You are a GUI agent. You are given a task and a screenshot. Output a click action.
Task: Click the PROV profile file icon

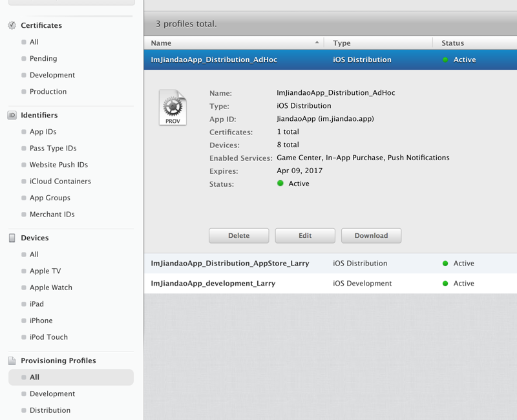point(173,107)
